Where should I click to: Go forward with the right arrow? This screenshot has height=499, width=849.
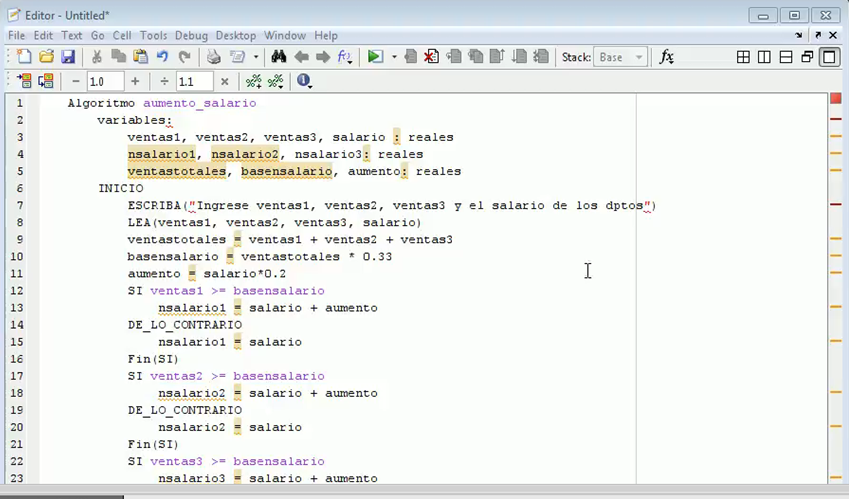tap(323, 57)
